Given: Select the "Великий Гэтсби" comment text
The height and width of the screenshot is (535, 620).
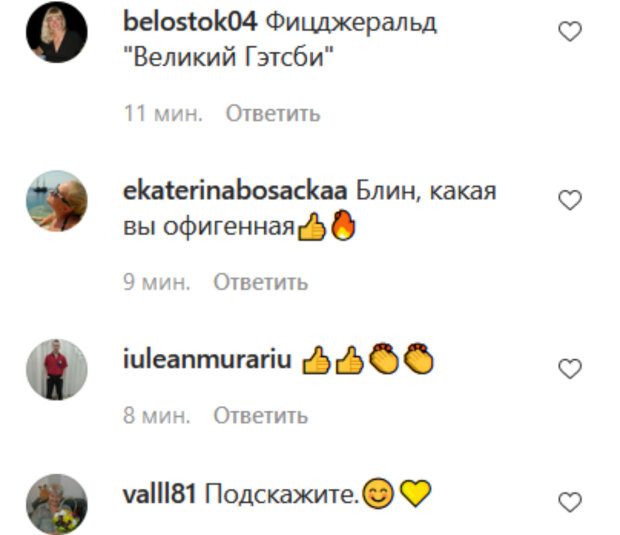Looking at the screenshot, I should (228, 57).
